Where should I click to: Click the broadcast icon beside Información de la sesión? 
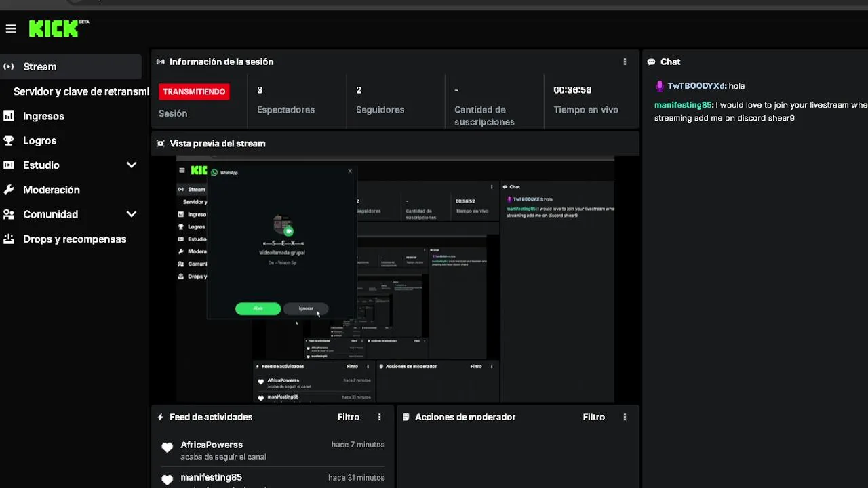coord(160,62)
